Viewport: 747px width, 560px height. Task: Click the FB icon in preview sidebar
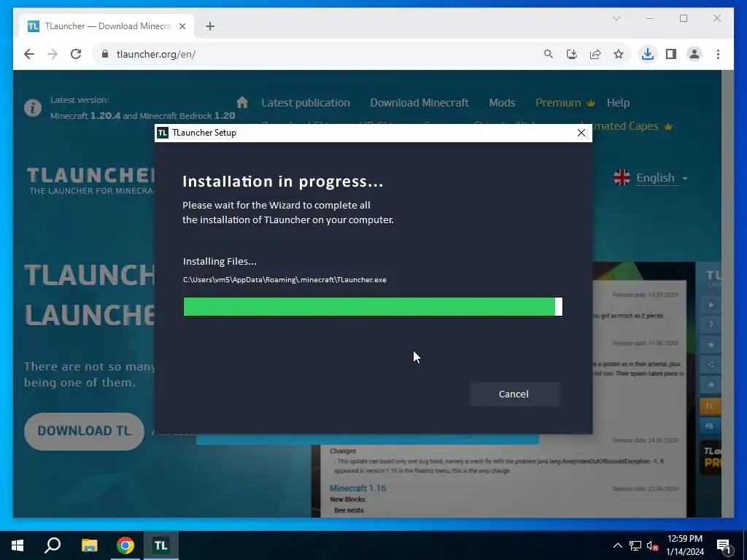point(710,426)
